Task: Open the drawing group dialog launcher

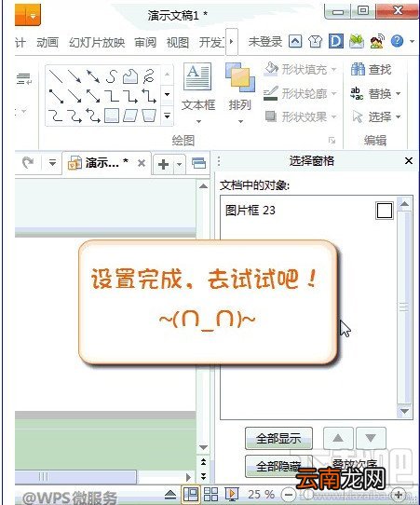Action: tap(332, 140)
